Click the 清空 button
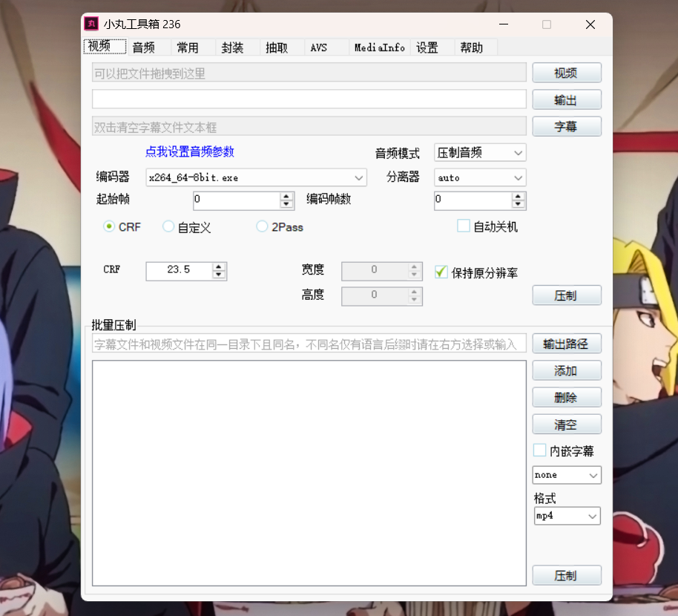This screenshot has width=678, height=616. 567,425
